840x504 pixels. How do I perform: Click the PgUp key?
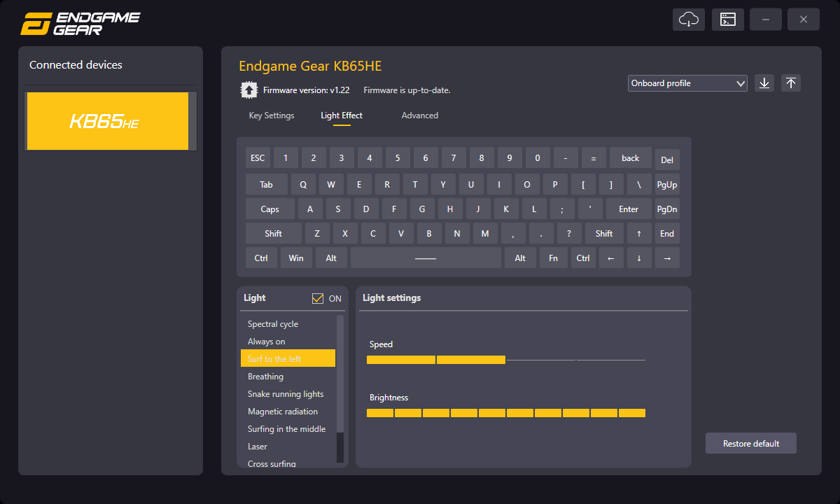click(667, 185)
